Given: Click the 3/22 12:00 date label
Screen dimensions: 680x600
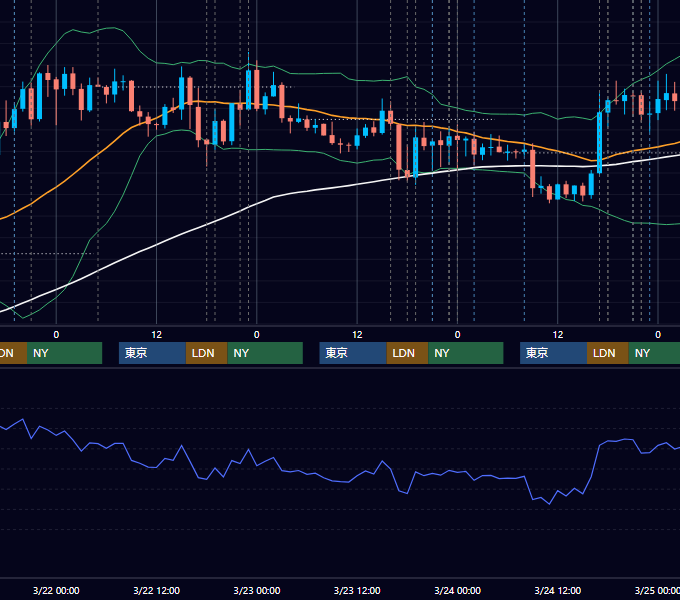Looking at the screenshot, I should click(x=156, y=590).
